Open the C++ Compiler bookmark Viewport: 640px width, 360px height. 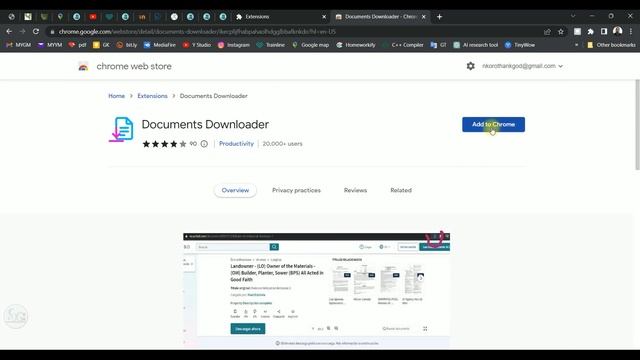(x=403, y=45)
